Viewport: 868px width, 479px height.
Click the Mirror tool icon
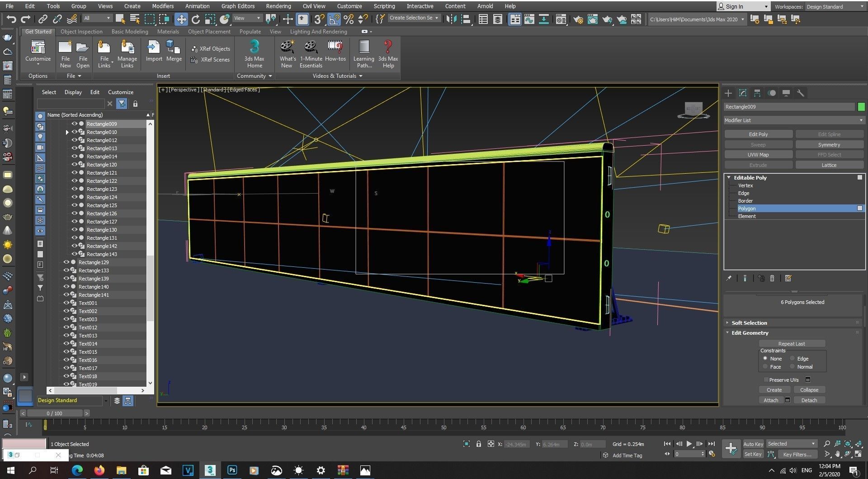click(x=451, y=19)
